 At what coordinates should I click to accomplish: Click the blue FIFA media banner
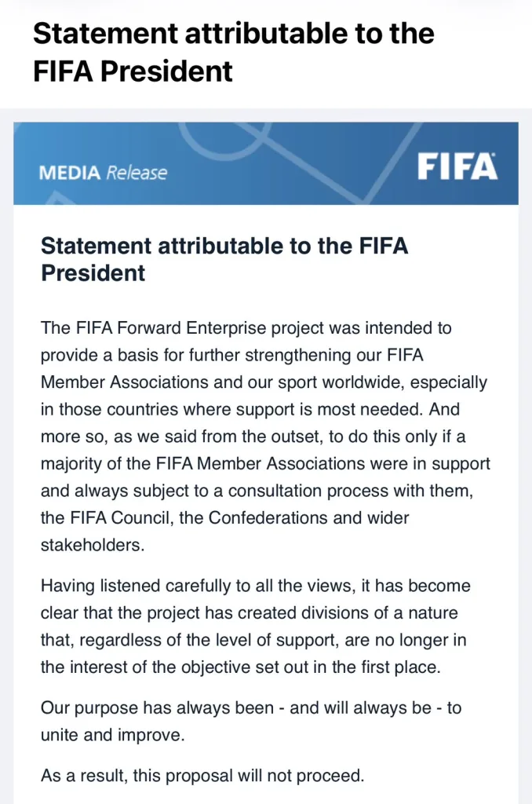[x=266, y=163]
